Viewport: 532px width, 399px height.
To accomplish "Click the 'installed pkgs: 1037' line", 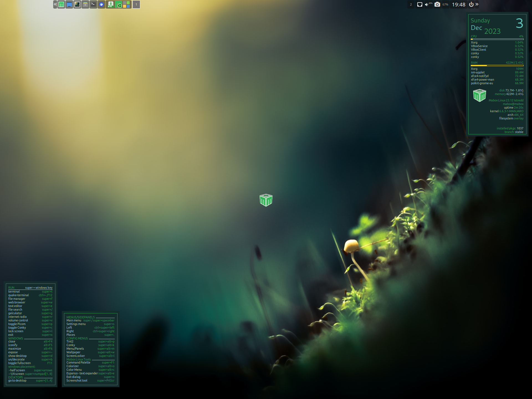I will 510,128.
